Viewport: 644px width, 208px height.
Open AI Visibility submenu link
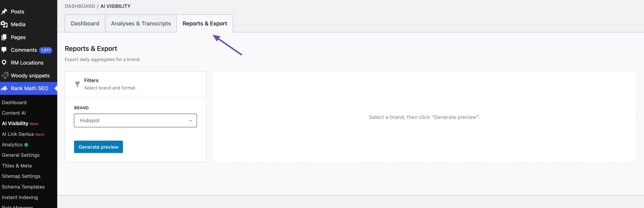[15, 123]
